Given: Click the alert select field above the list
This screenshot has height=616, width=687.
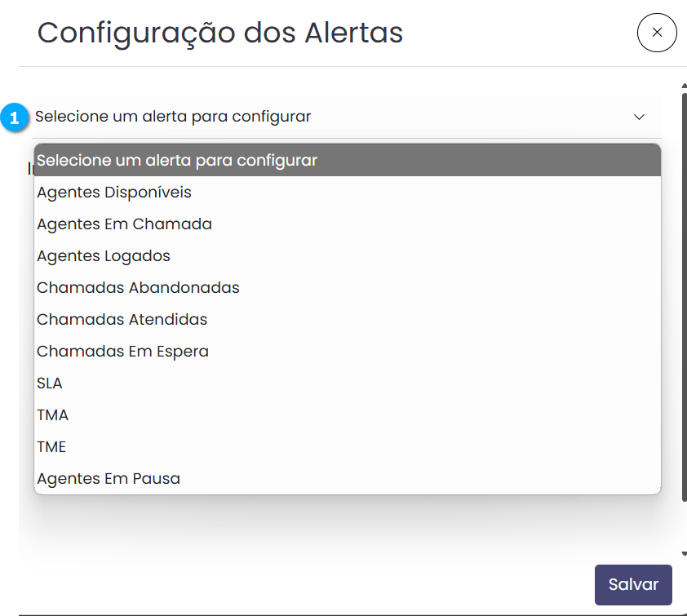Looking at the screenshot, I should tap(326, 117).
